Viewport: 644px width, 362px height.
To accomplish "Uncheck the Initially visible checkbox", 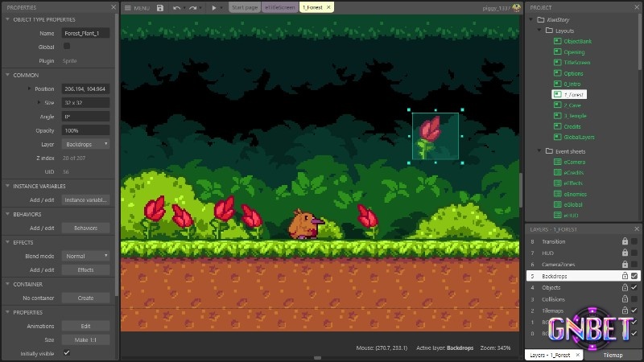I will click(x=67, y=353).
